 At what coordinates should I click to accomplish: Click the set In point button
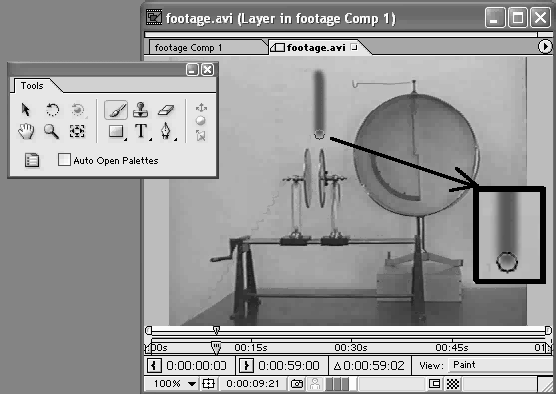point(154,365)
